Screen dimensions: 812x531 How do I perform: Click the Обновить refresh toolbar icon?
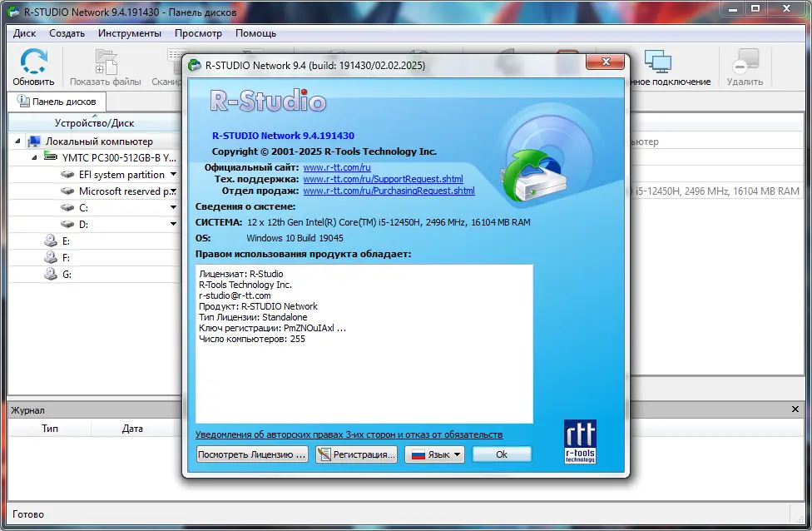pyautogui.click(x=33, y=61)
